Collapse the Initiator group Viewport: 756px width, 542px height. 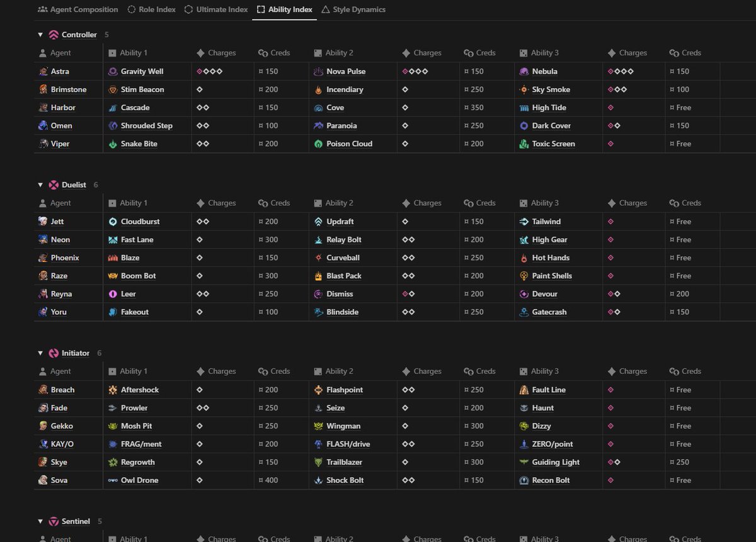pos(40,353)
